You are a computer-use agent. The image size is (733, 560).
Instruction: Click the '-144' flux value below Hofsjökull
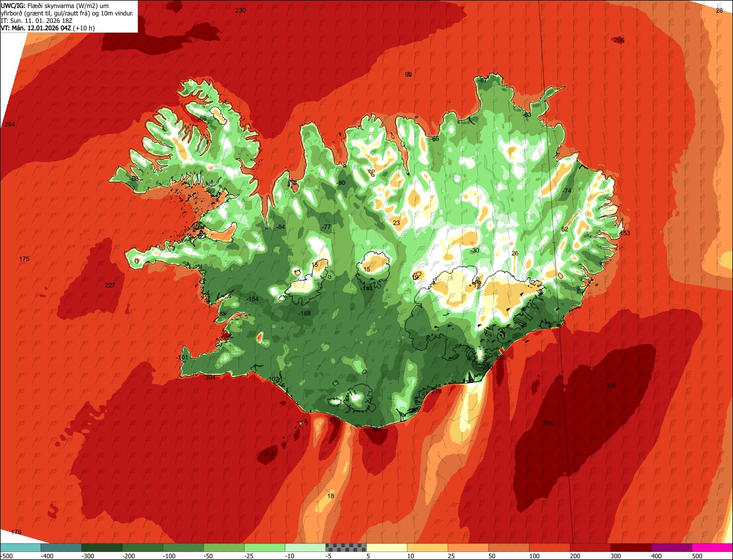point(366,288)
